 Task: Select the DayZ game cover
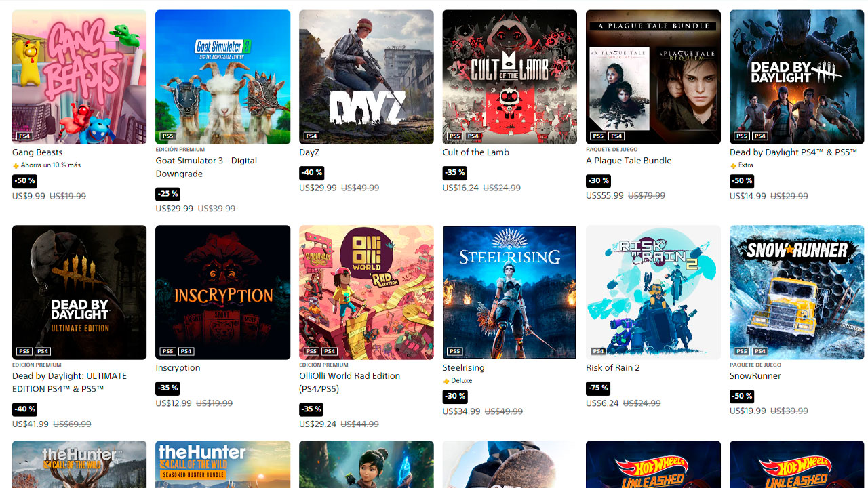366,77
